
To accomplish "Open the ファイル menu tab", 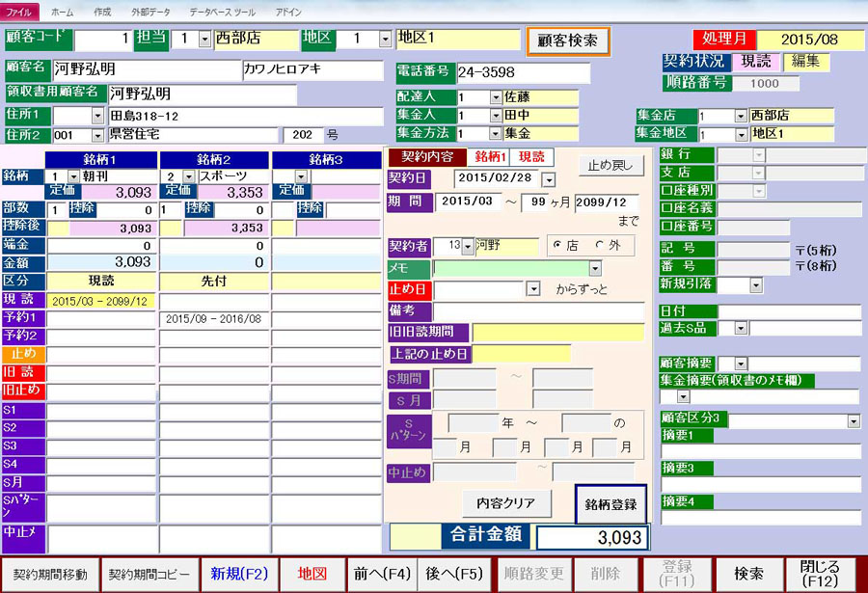I will point(19,12).
